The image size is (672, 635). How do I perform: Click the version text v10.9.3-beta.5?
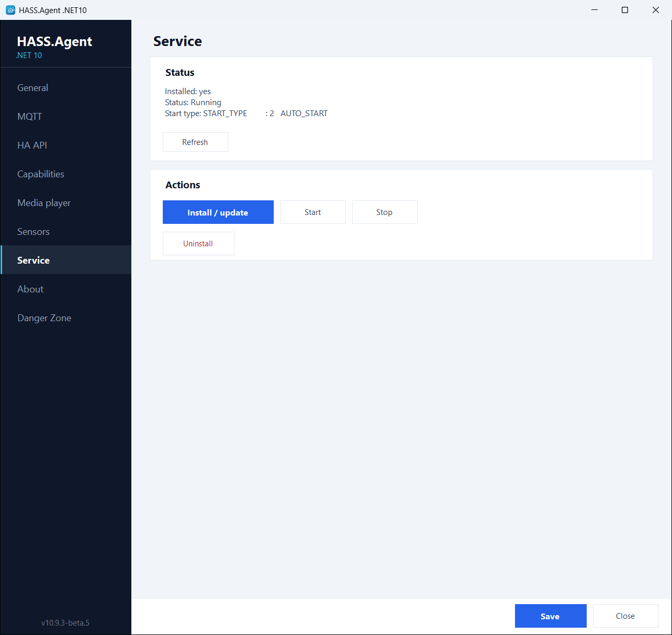click(65, 623)
